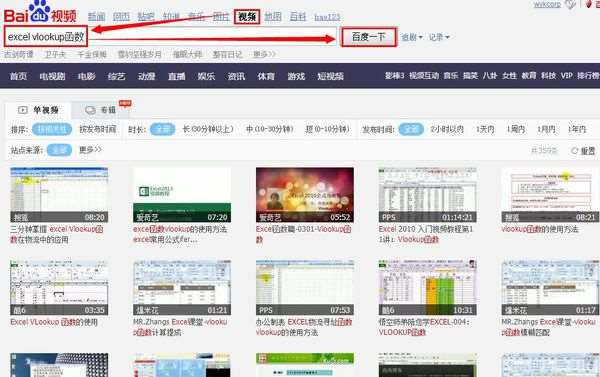
Task: Filter publish time to 1周内
Action: [515, 129]
